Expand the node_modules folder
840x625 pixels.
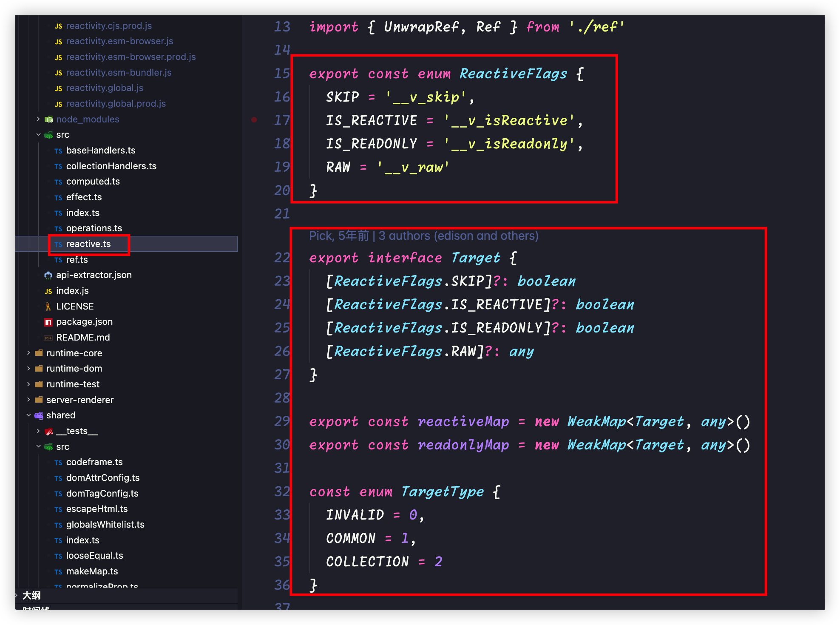pyautogui.click(x=38, y=119)
